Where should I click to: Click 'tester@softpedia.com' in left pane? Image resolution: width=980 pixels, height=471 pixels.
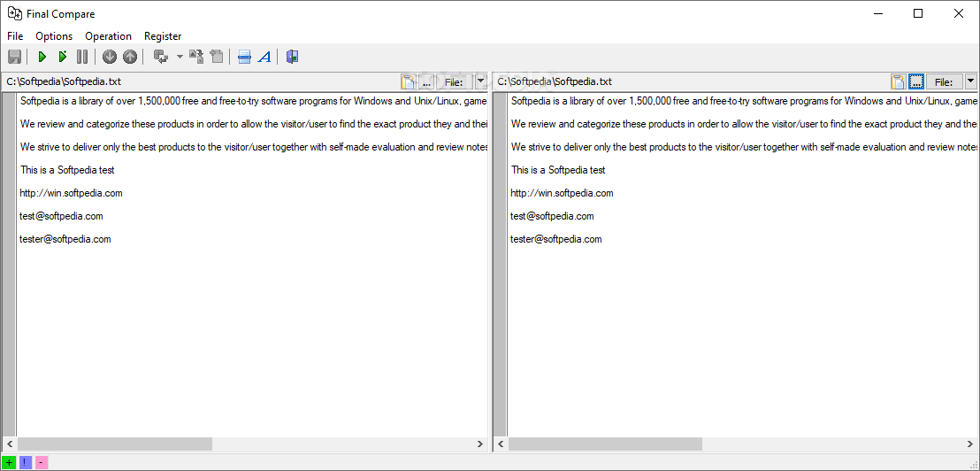[65, 239]
